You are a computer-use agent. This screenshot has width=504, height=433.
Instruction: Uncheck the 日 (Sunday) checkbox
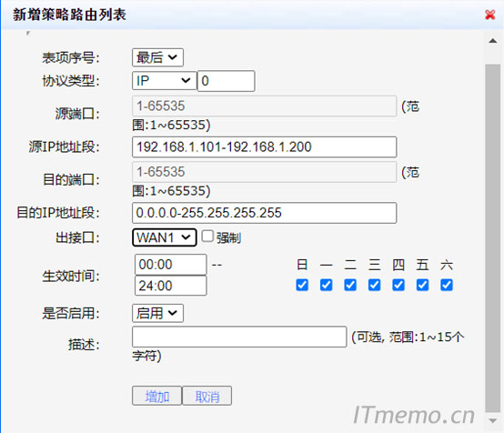302,285
